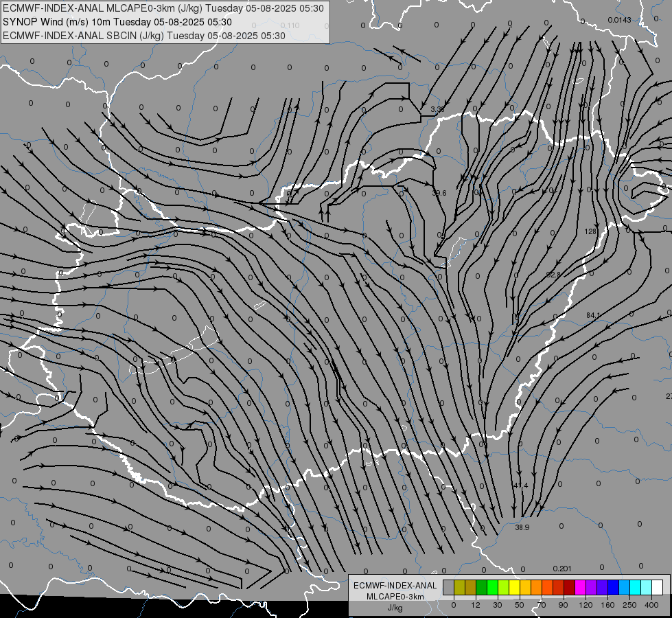Click the gray swatch in the MLCAPE legend
This screenshot has height=618, width=672.
(x=449, y=587)
